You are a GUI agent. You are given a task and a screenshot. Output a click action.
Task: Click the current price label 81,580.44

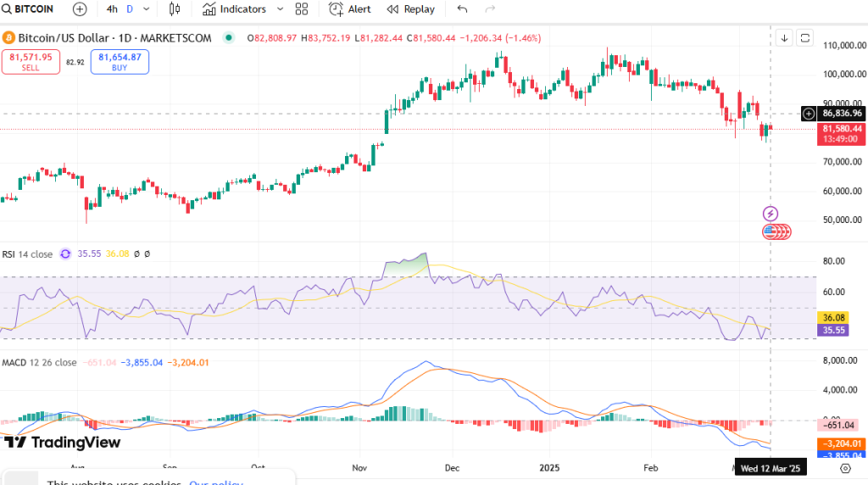coord(842,133)
